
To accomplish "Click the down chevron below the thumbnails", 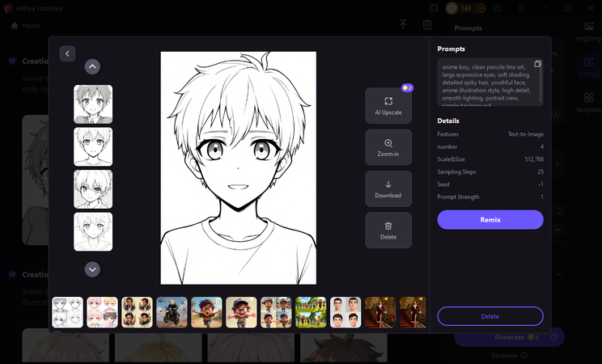I will tap(92, 269).
